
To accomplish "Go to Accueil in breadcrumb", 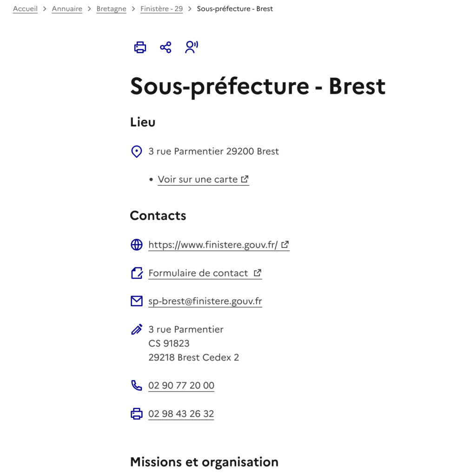I will (x=25, y=9).
